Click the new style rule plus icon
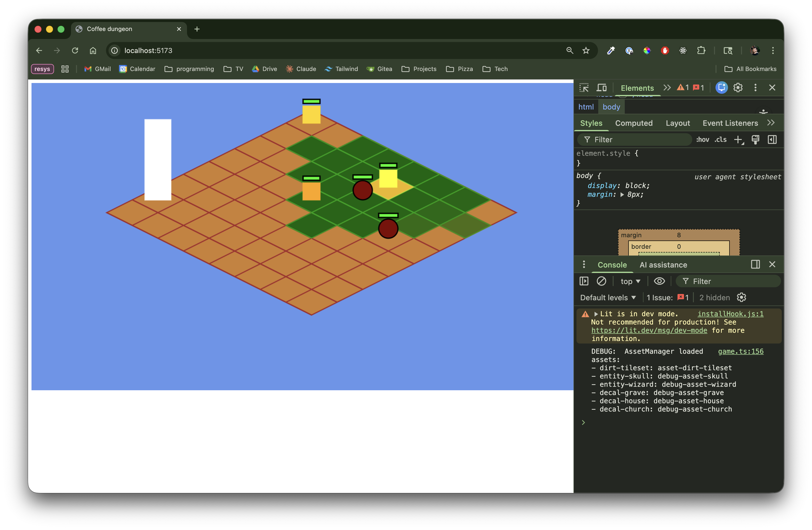This screenshot has width=812, height=530. [738, 139]
